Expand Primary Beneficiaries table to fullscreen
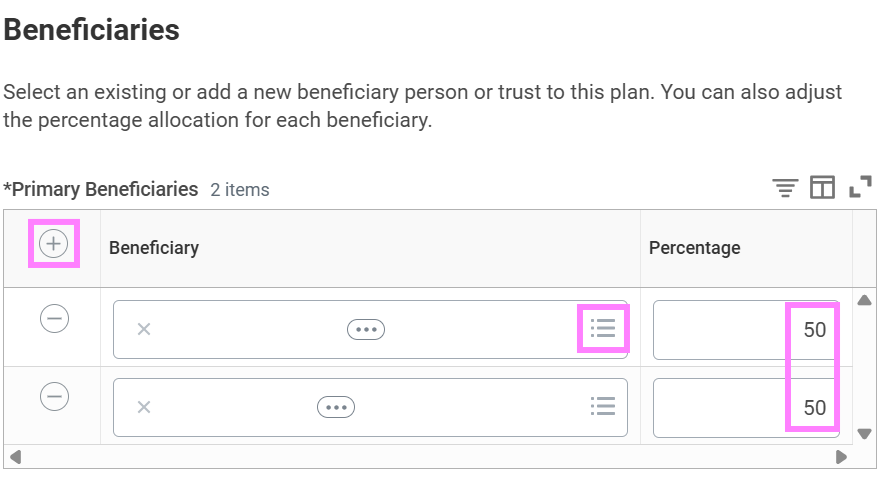Screen dimensions: 885x483 click(x=860, y=188)
